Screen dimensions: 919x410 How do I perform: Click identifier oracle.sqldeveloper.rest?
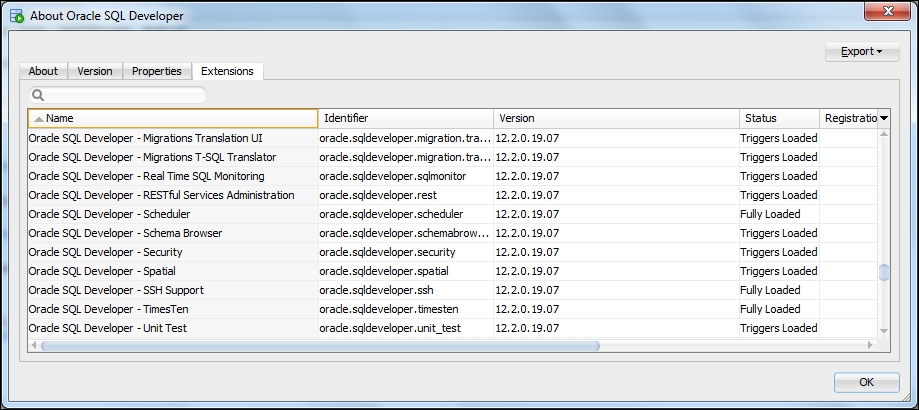[x=378, y=195]
